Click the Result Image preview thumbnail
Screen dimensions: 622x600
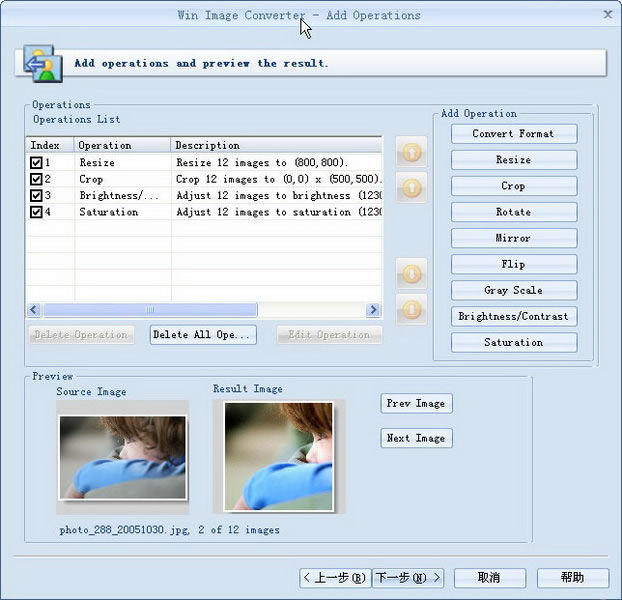[x=278, y=455]
